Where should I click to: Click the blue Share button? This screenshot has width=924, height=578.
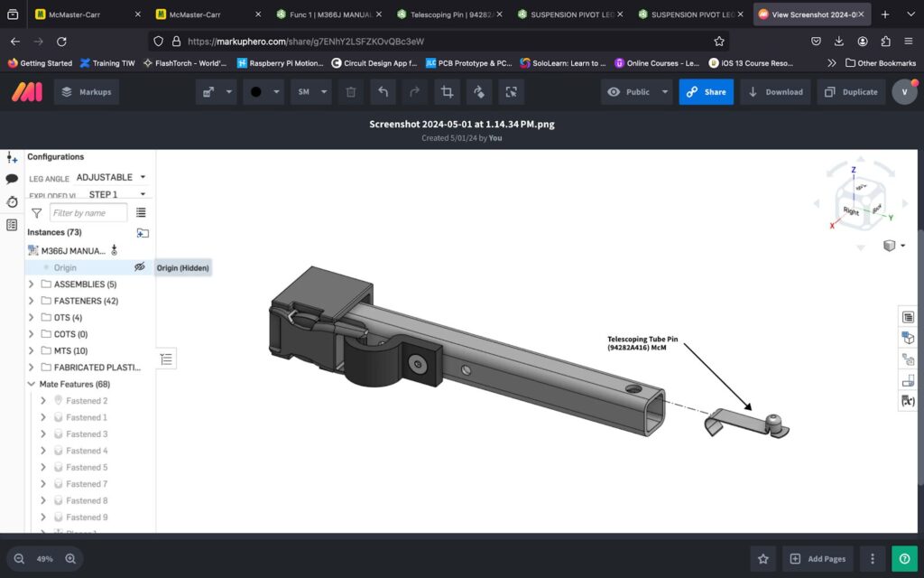click(706, 91)
